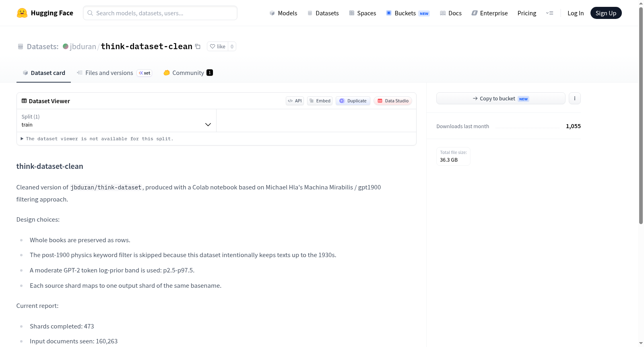
Task: Click the Enterprise nav icon
Action: coord(475,13)
